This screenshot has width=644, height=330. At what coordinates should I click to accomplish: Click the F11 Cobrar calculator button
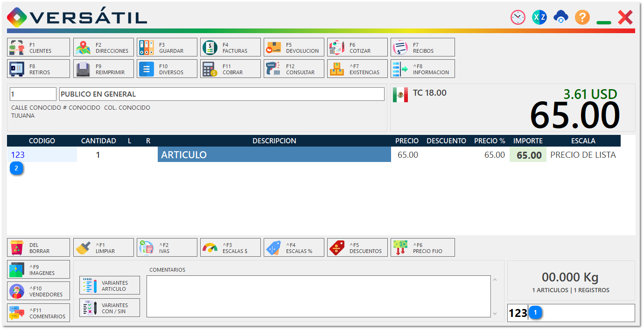pos(231,69)
